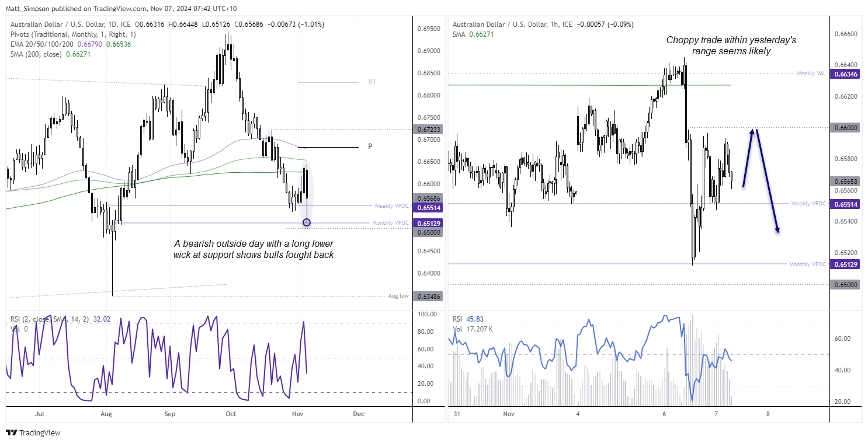Click the 0.66000 highlighted price label on the 1h axis
The height and width of the screenshot is (443, 868).
tap(845, 128)
